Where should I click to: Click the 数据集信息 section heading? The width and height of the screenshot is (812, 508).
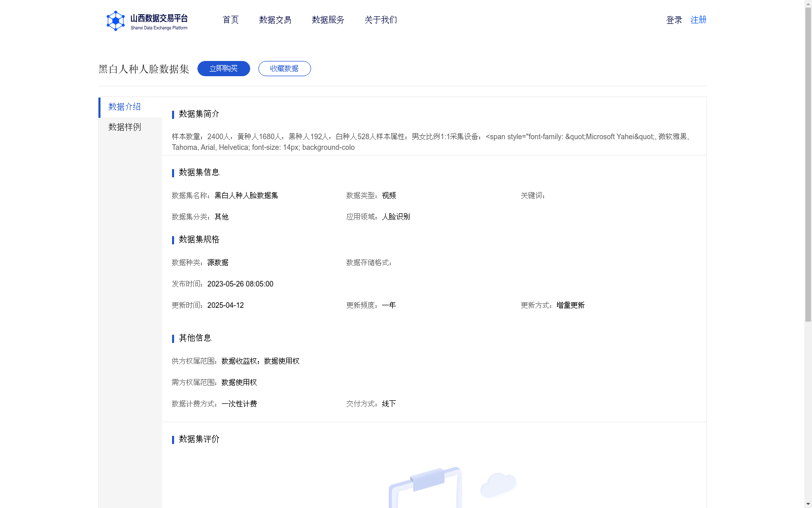199,172
